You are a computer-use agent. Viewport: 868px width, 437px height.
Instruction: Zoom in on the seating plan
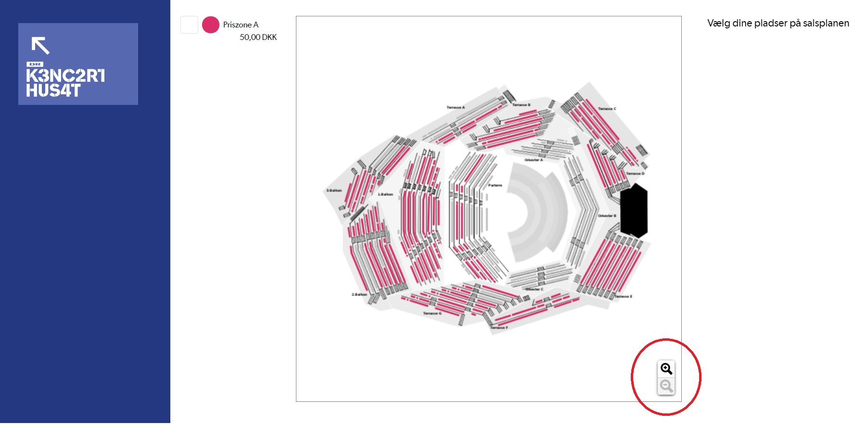coord(666,369)
